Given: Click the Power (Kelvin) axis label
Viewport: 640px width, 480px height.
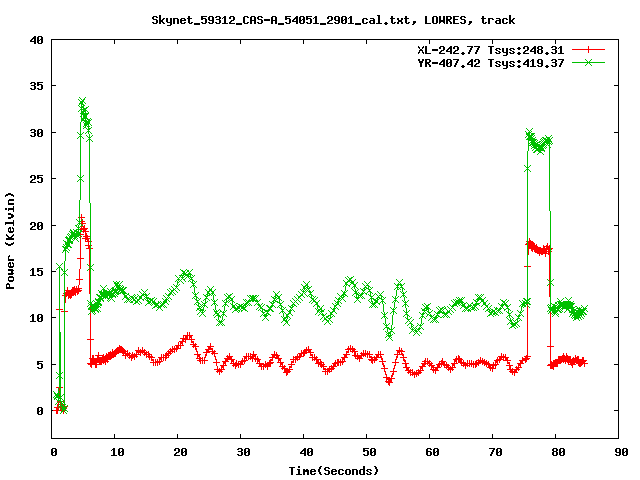Looking at the screenshot, I should pos(10,241).
